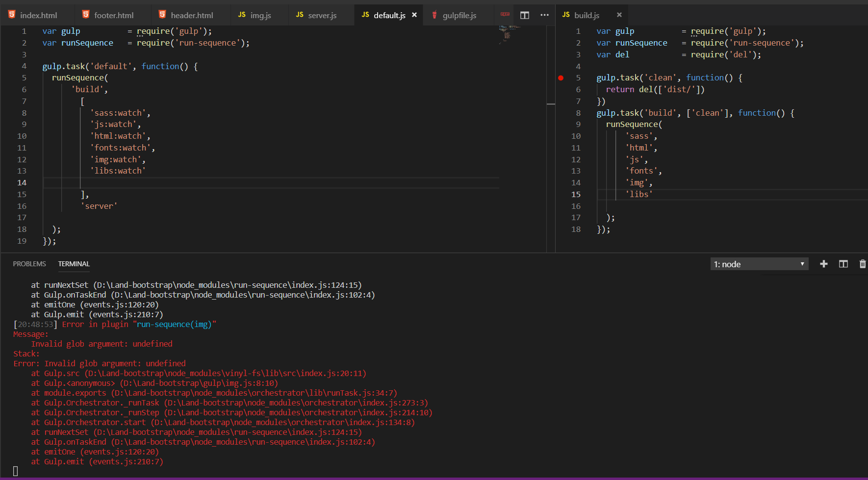The image size is (868, 480).
Task: Select the TERMINAL panel tab
Action: pyautogui.click(x=74, y=264)
